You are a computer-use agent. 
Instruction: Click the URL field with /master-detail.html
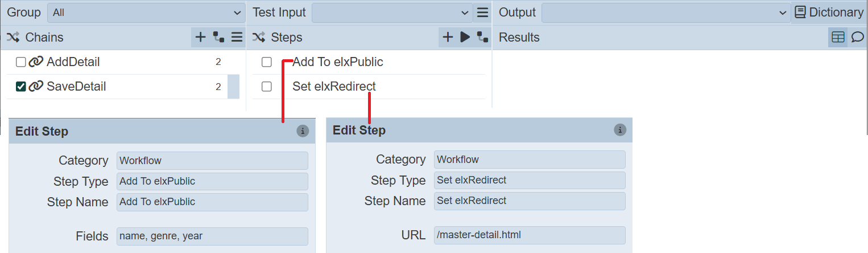pyautogui.click(x=529, y=235)
